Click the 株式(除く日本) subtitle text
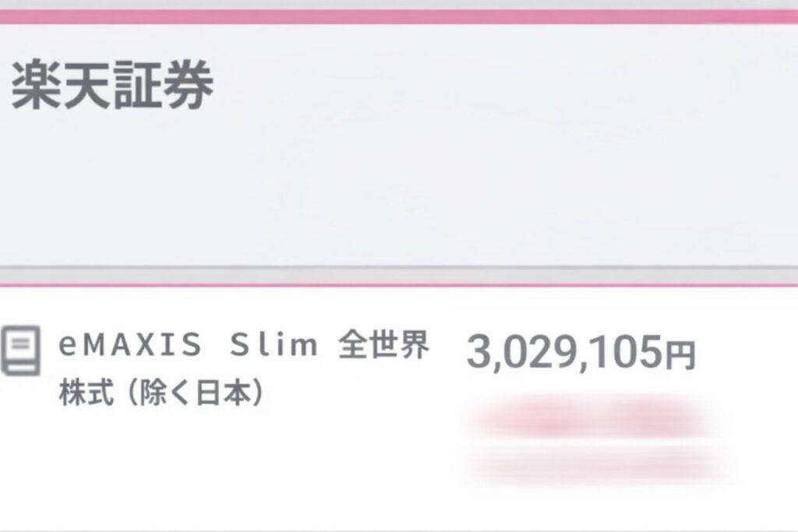798x532 pixels. pyautogui.click(x=161, y=393)
